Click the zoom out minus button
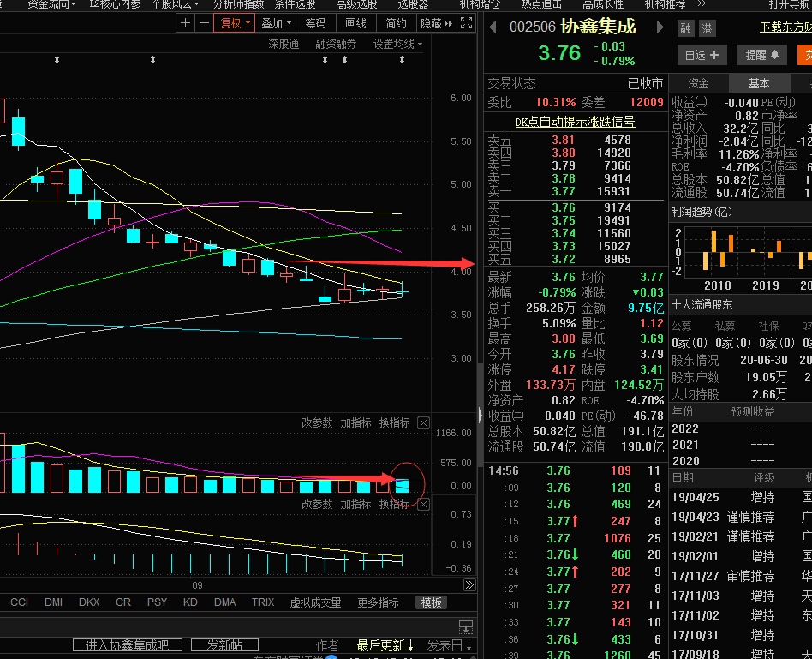 tap(204, 23)
